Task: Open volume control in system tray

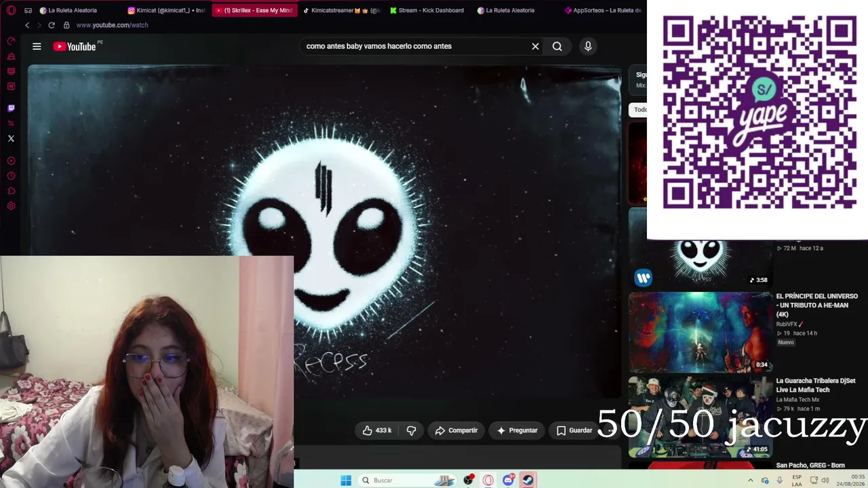Action: click(825, 481)
